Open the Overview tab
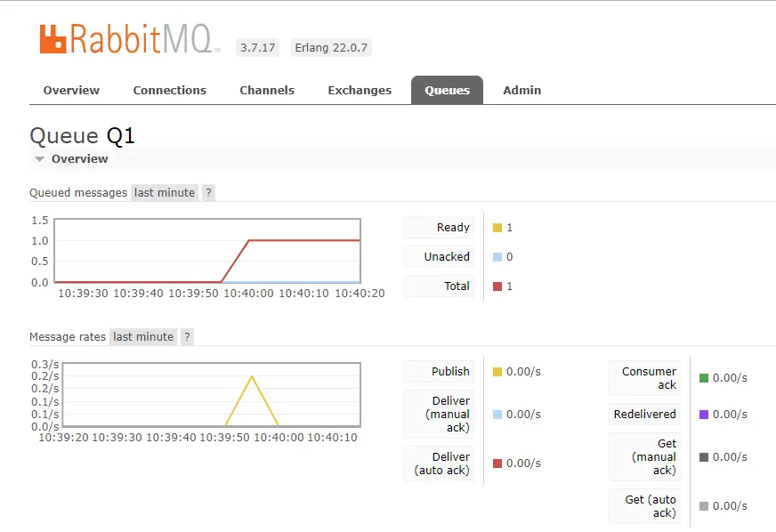This screenshot has width=776, height=532. [71, 90]
